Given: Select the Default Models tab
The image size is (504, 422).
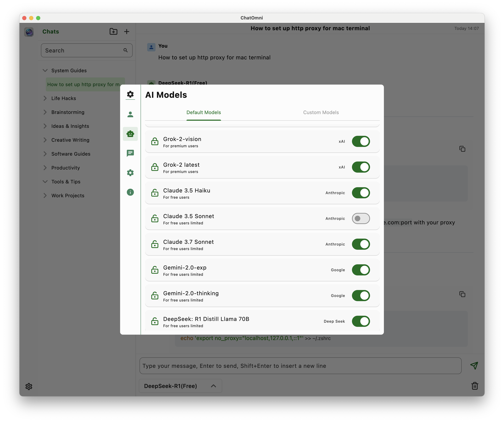Looking at the screenshot, I should [x=204, y=112].
